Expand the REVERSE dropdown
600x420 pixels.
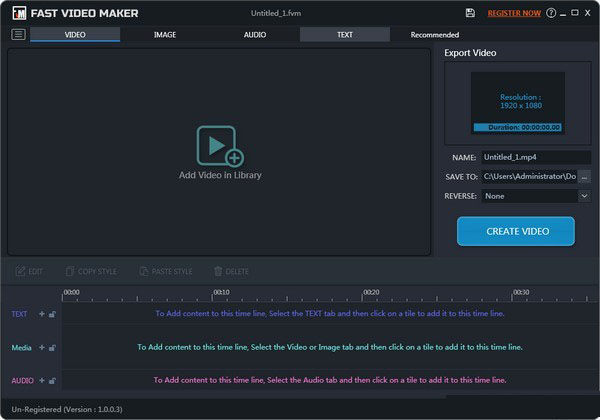[x=584, y=196]
